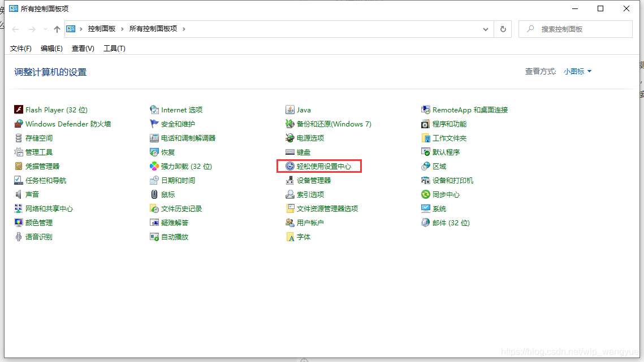Click the 邮件 (32 位) mail icon
Image resolution: width=644 pixels, height=362 pixels.
pyautogui.click(x=426, y=223)
